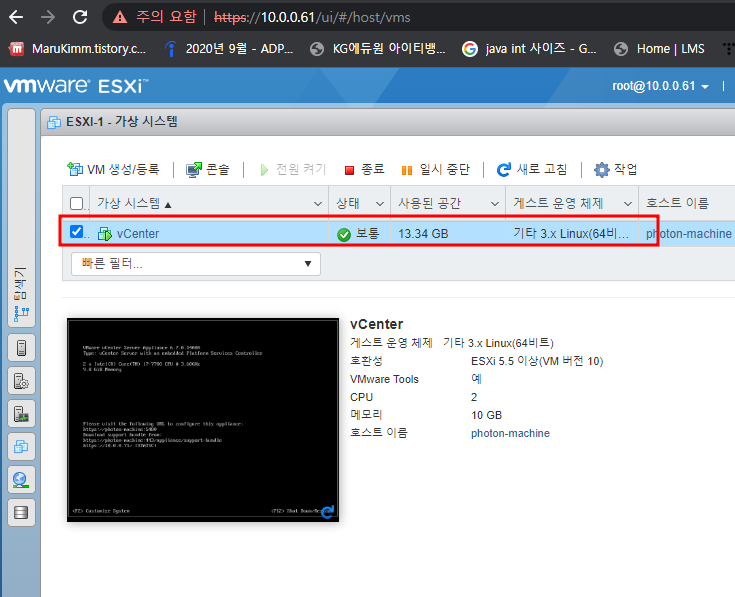Click the 10 GB memory value
This screenshot has width=735, height=597.
(x=486, y=415)
